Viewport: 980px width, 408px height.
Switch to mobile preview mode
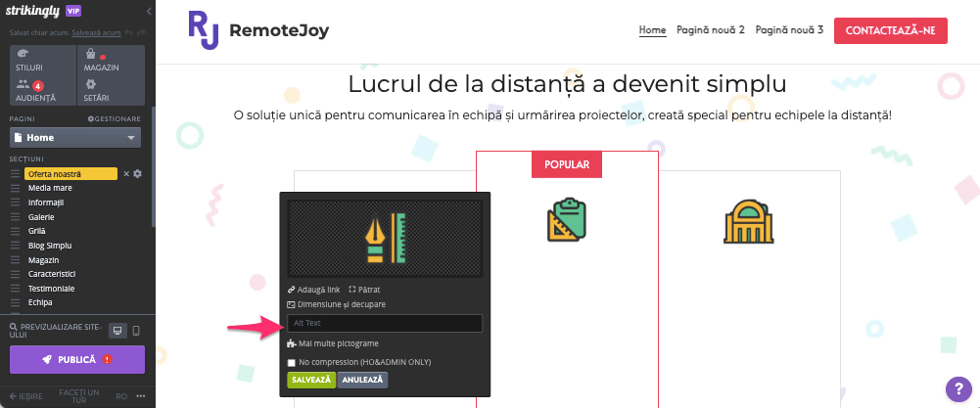click(136, 331)
